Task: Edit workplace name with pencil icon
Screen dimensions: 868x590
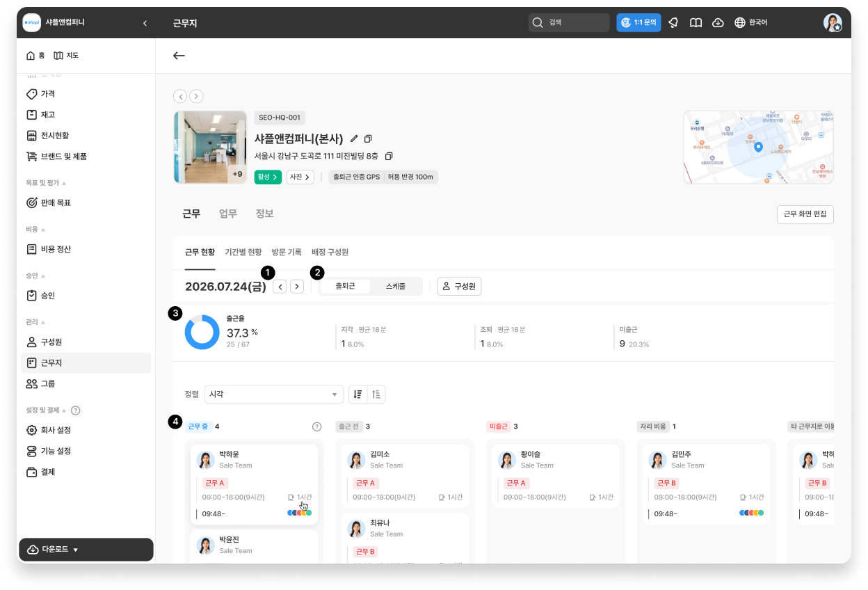Action: point(354,138)
